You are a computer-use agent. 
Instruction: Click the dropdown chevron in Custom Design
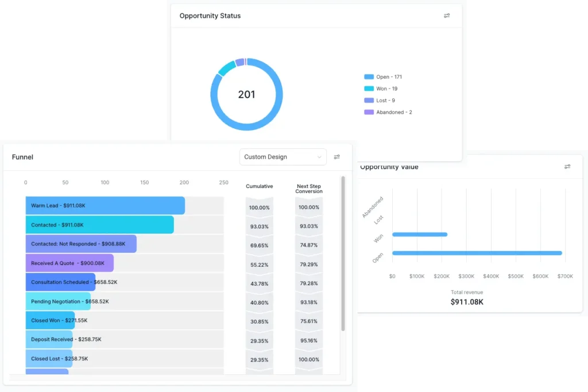319,157
